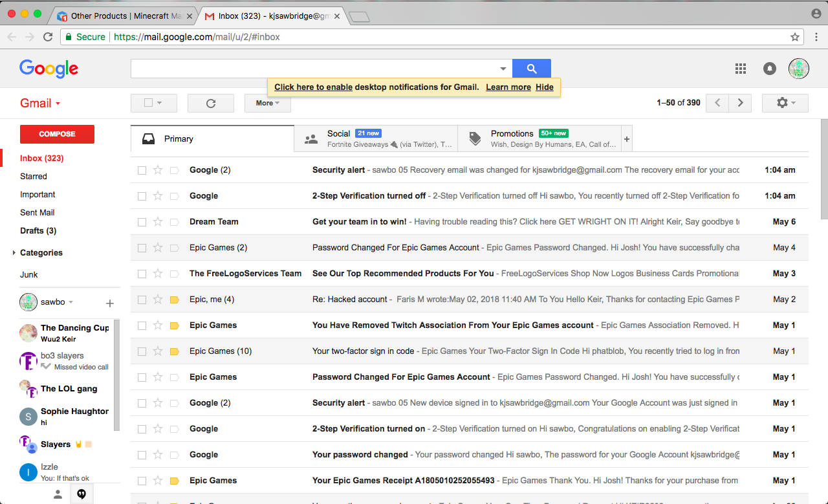Open the account profile avatar
Viewport: 828px width, 504px height.
(x=799, y=69)
